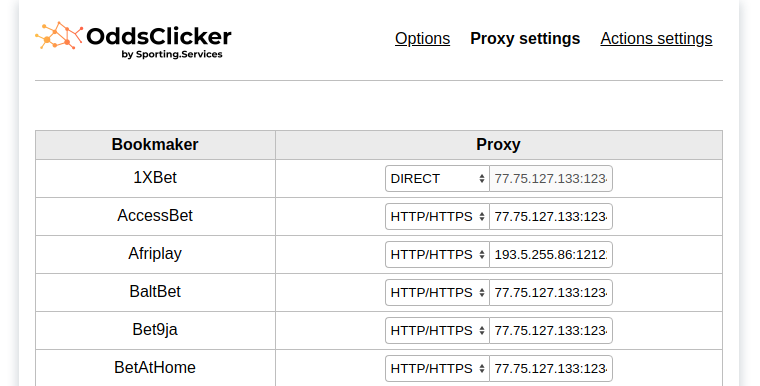This screenshot has width=760, height=386.
Task: Open the AccessBet proxy type dropdown
Action: (437, 216)
